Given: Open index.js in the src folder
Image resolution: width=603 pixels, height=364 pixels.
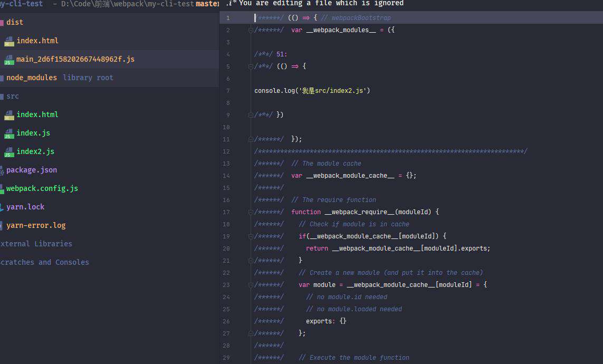Looking at the screenshot, I should pyautogui.click(x=33, y=133).
